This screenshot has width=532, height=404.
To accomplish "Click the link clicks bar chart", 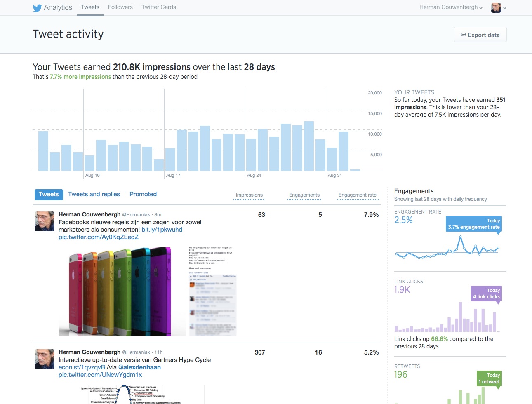I will coord(447,317).
